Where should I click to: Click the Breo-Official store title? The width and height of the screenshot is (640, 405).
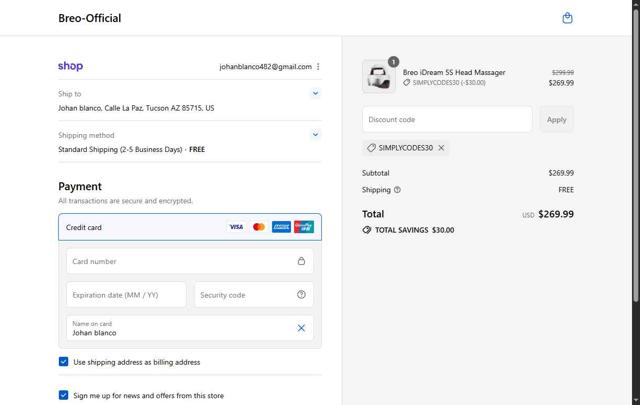pyautogui.click(x=90, y=18)
